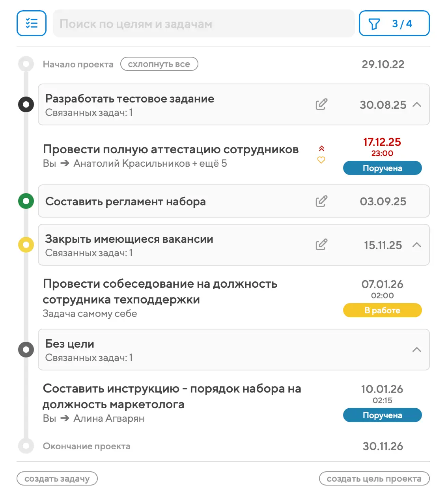The height and width of the screenshot is (495, 448).
Task: Click the В работе status badge
Action: (x=382, y=310)
